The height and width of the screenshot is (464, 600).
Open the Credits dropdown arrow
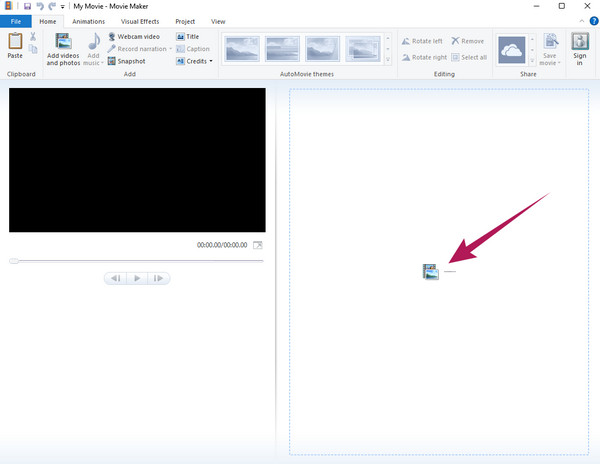click(x=211, y=61)
